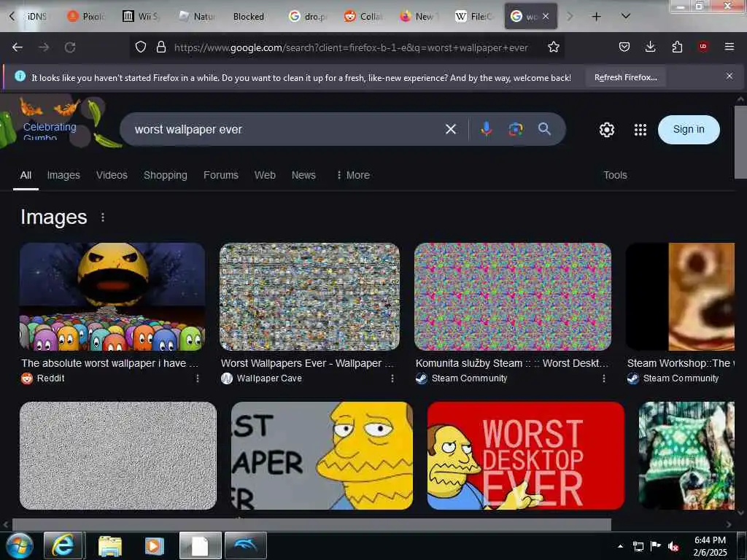Close the current Google search tab

(x=546, y=16)
